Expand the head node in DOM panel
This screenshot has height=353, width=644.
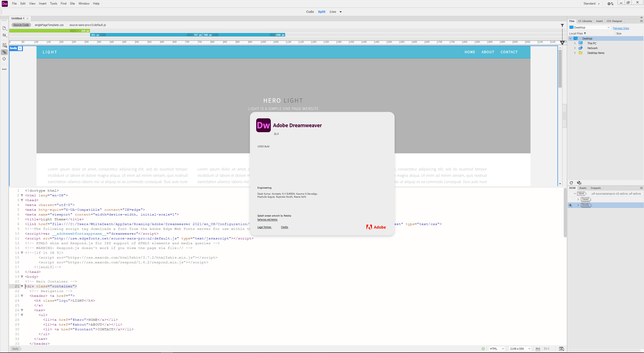tap(578, 199)
